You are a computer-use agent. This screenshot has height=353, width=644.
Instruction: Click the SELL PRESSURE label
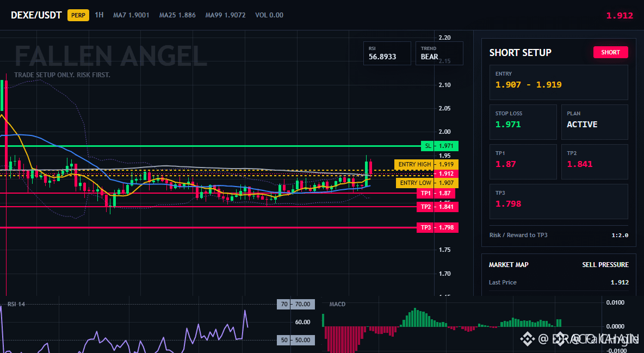point(605,265)
